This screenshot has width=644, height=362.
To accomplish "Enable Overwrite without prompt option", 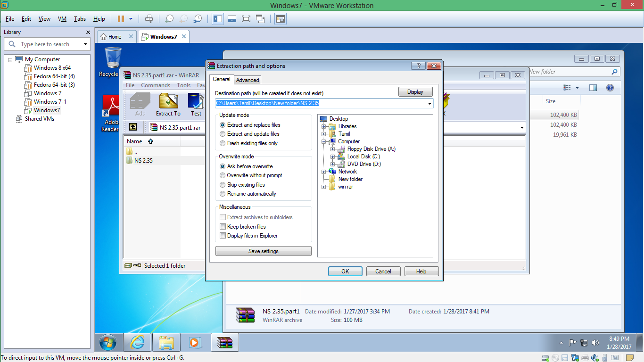I will tap(222, 175).
